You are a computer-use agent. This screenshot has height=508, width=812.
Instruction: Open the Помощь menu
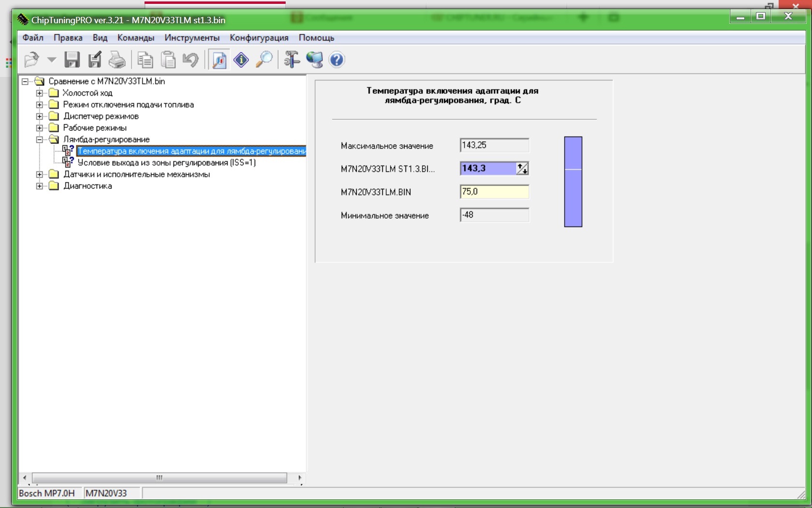coord(317,38)
